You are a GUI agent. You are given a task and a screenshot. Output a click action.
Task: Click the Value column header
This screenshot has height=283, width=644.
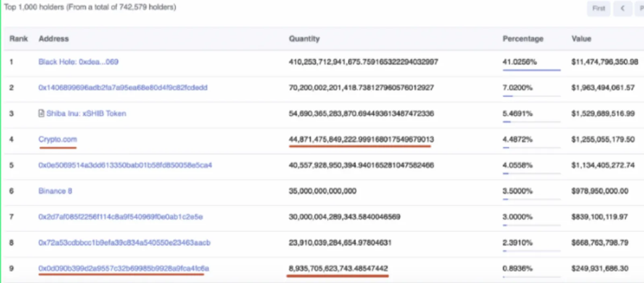pyautogui.click(x=581, y=39)
